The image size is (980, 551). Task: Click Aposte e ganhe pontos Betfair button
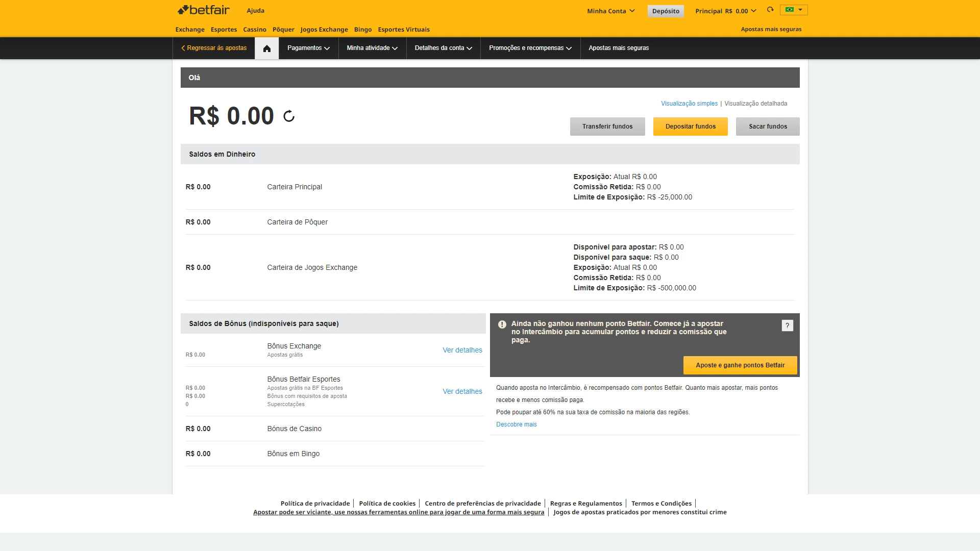740,365
